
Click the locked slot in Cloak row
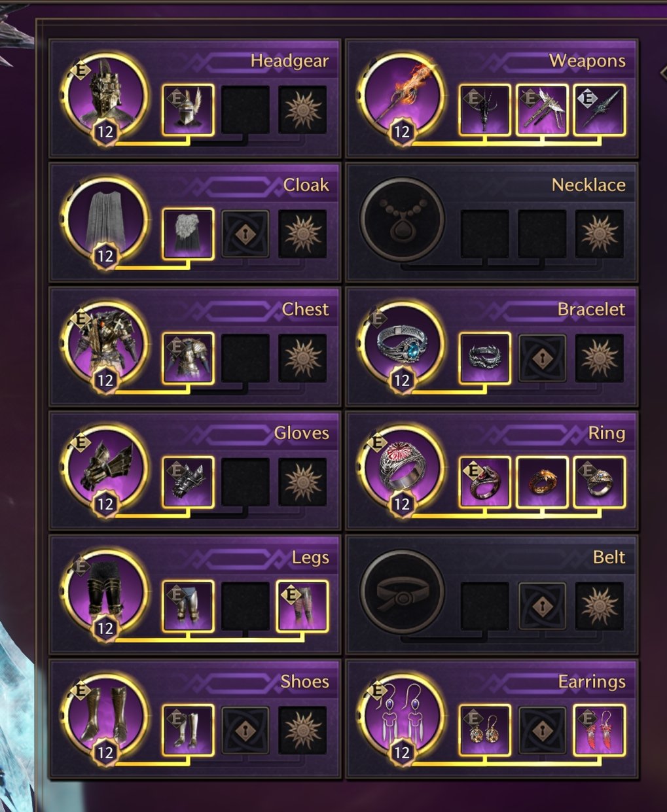pyautogui.click(x=245, y=234)
